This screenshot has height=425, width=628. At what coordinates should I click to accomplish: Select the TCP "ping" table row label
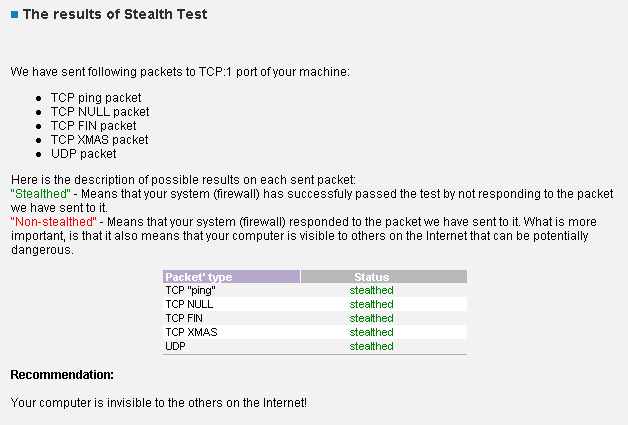[190, 290]
